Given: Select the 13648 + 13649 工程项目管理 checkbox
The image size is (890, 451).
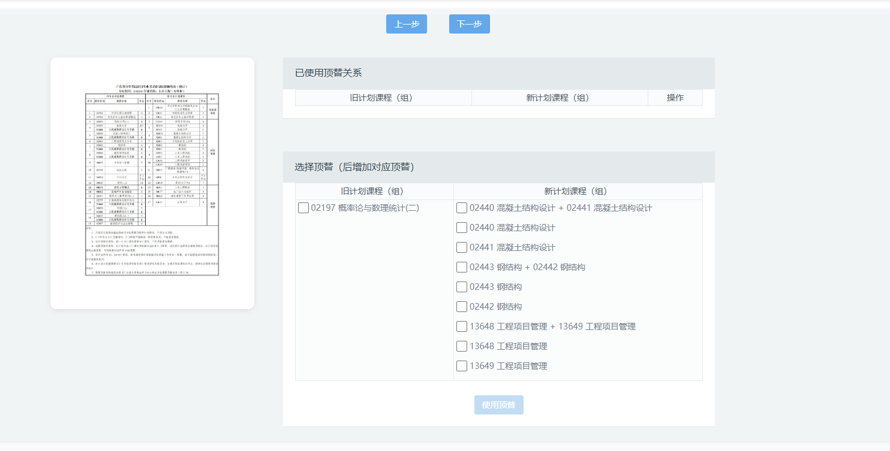Looking at the screenshot, I should pos(462,327).
